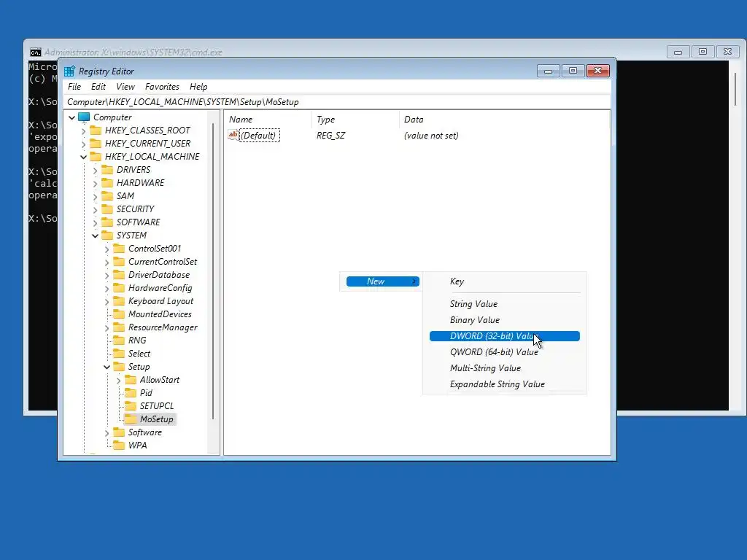Choose Expandable String Value in submenu
This screenshot has width=747, height=560.
(x=505, y=384)
